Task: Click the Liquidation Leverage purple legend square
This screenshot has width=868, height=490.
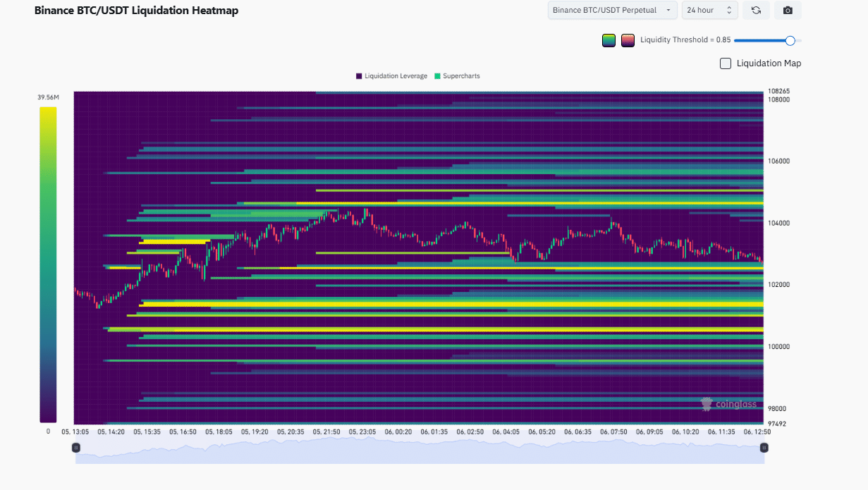Action: [359, 76]
